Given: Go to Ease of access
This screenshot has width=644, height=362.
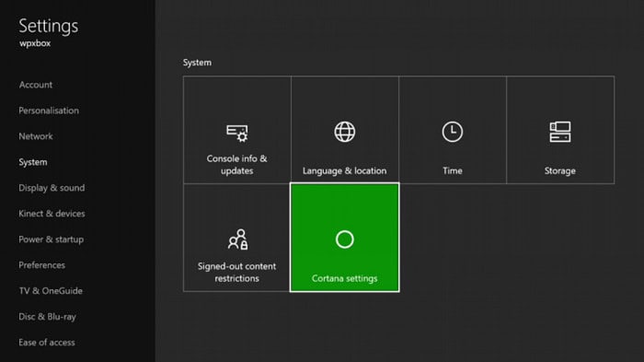Looking at the screenshot, I should click(47, 343).
